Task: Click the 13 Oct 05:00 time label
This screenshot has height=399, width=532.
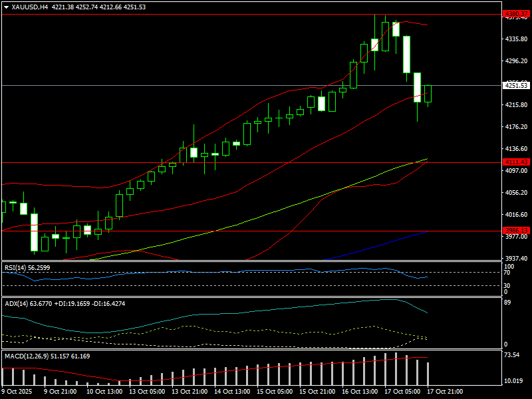Action: point(147,392)
